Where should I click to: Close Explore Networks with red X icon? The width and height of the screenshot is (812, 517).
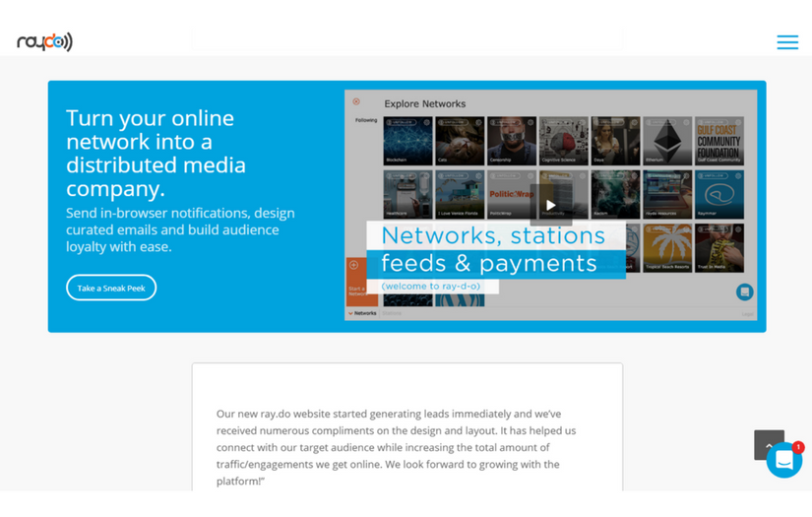click(x=356, y=101)
